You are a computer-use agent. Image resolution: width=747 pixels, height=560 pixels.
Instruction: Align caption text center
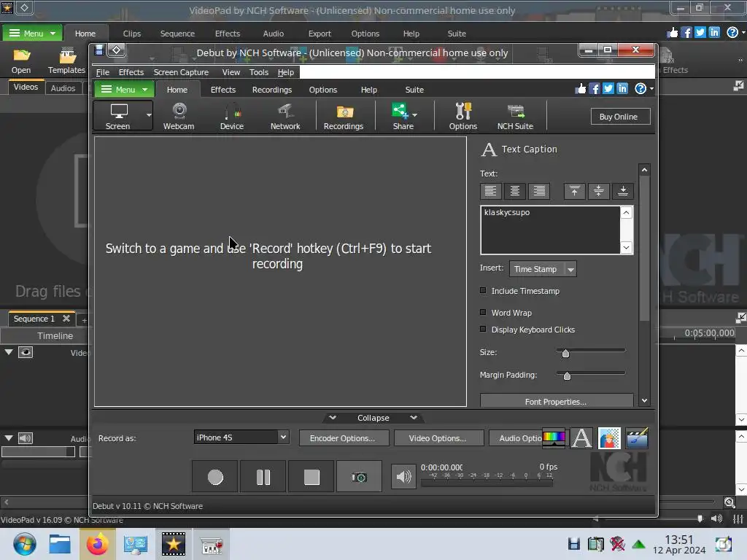(x=514, y=191)
